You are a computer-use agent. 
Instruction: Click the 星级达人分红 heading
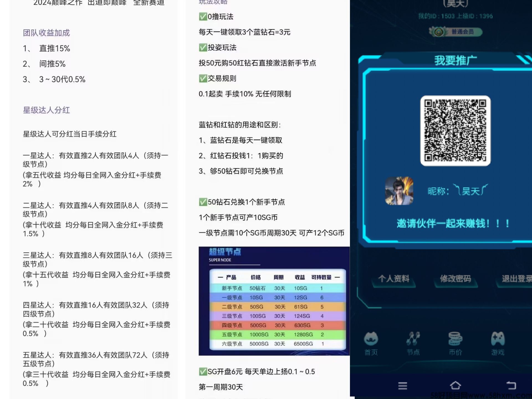click(46, 110)
